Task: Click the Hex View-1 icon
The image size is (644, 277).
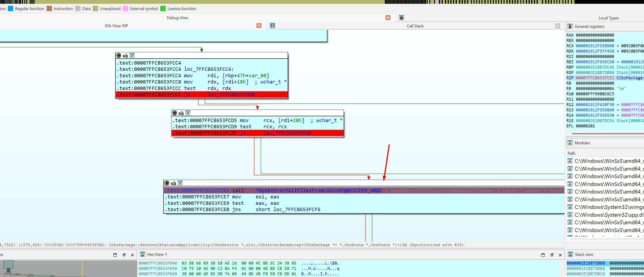Action: pos(142,255)
